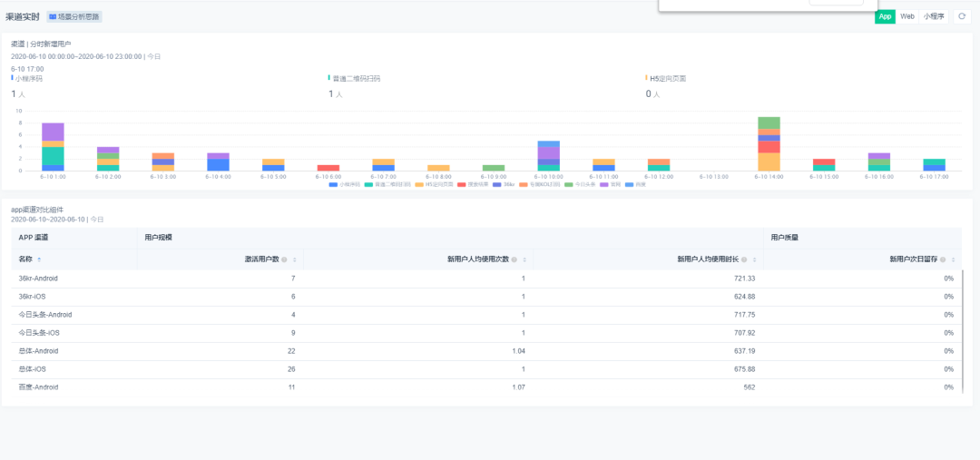The height and width of the screenshot is (460, 980).
Task: Click activated users value 26
Action: pyautogui.click(x=291, y=368)
